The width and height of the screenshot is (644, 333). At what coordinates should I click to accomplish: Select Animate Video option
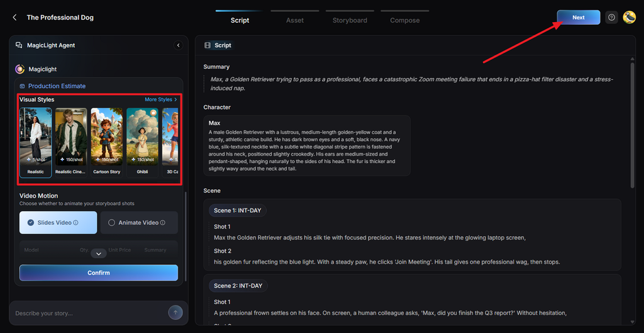pyautogui.click(x=139, y=222)
